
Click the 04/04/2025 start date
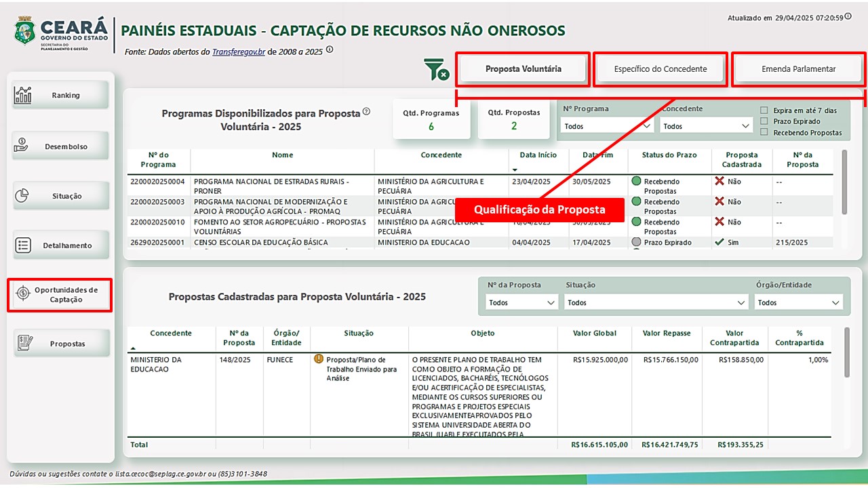point(532,243)
